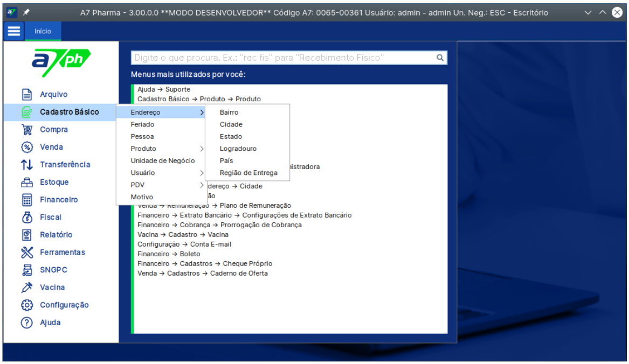Expand the Produto submenu arrow
The width and height of the screenshot is (629, 364).
point(202,149)
